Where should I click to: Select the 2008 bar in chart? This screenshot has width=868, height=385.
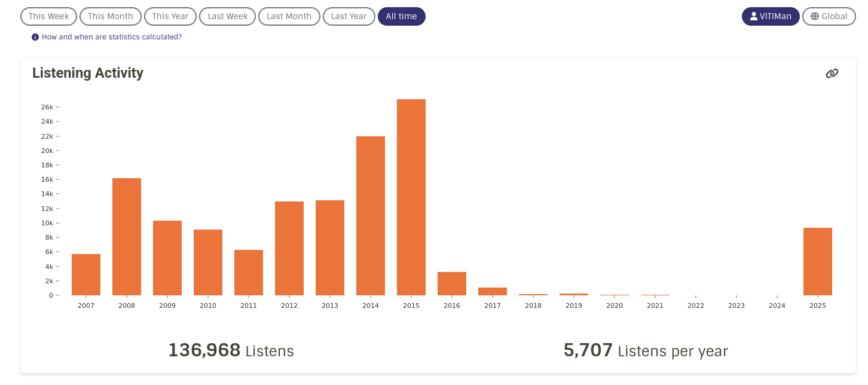coord(127,237)
